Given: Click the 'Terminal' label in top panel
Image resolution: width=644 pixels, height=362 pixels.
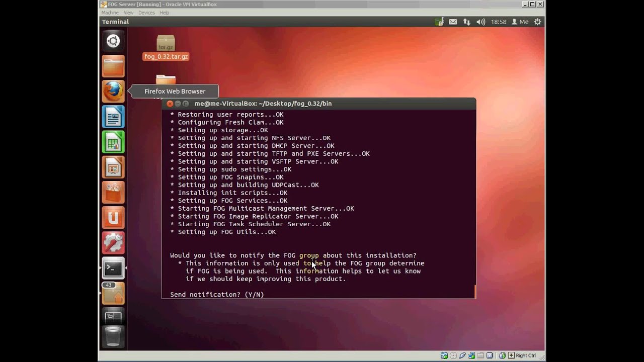Looking at the screenshot, I should (115, 22).
